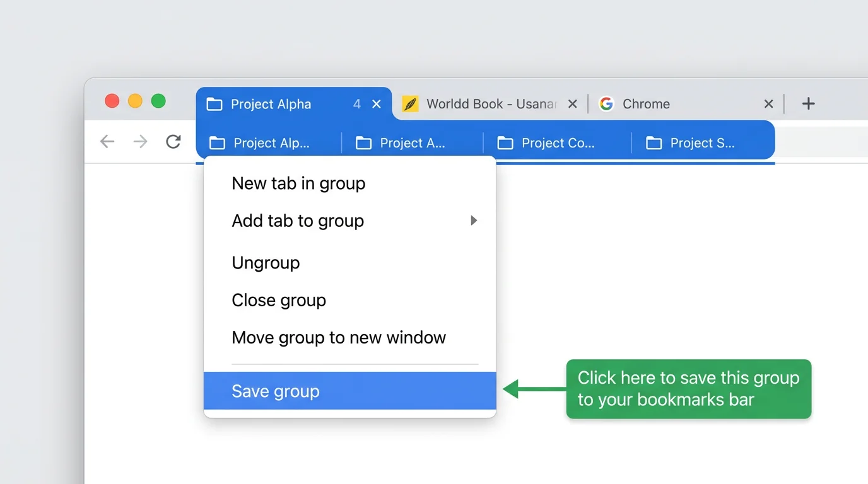868x484 pixels.
Task: Choose Move group to new window
Action: (x=339, y=337)
